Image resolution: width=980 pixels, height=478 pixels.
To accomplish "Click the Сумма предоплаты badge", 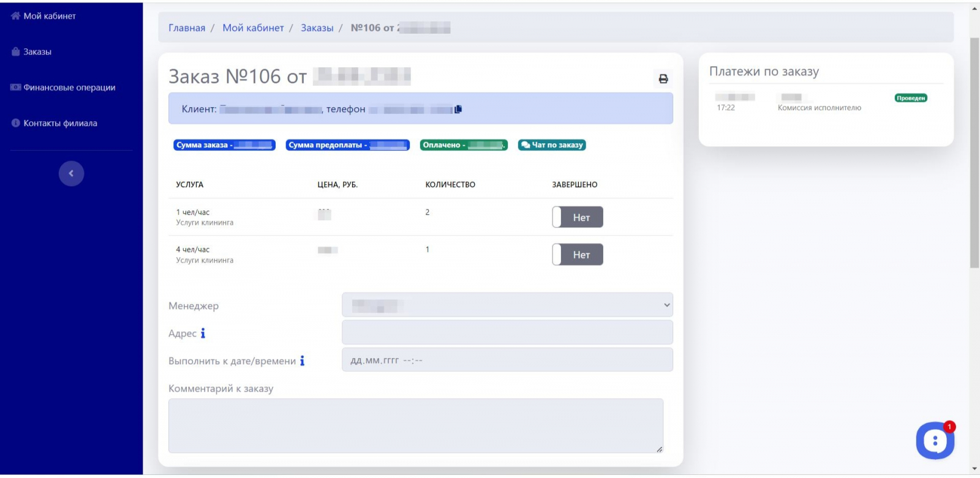I will pos(347,145).
